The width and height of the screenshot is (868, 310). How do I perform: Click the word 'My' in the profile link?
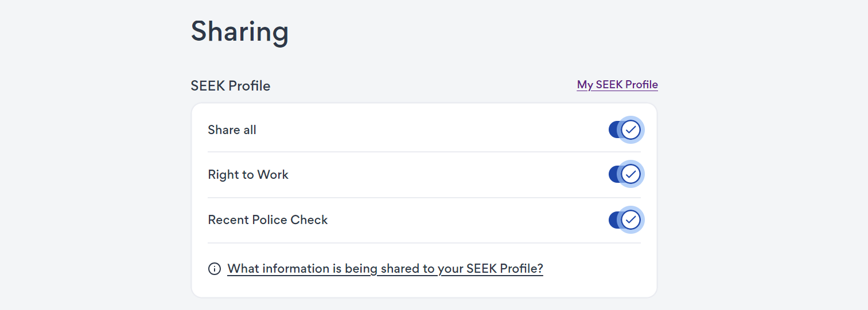[x=585, y=85]
